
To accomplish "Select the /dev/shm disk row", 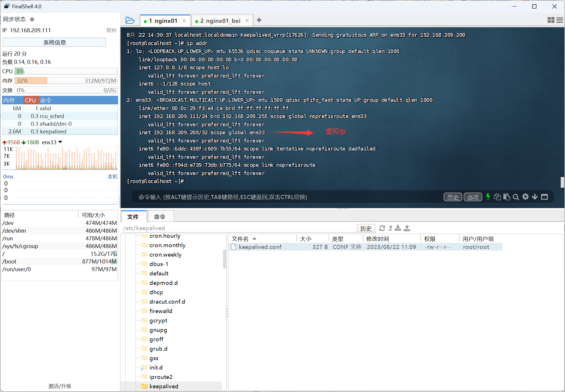I will [x=60, y=231].
